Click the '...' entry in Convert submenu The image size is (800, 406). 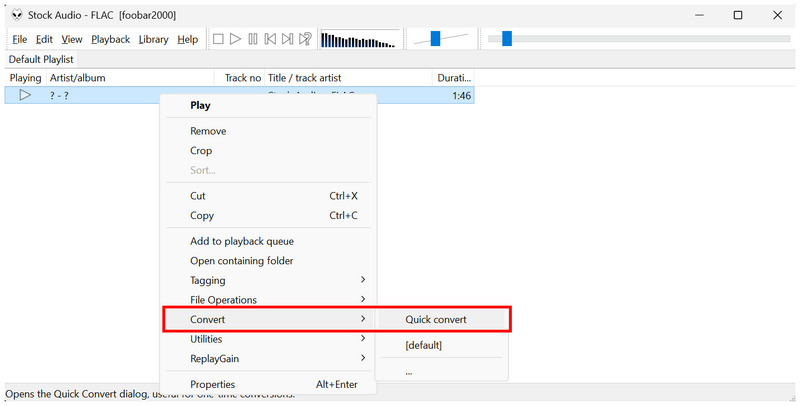[442, 371]
